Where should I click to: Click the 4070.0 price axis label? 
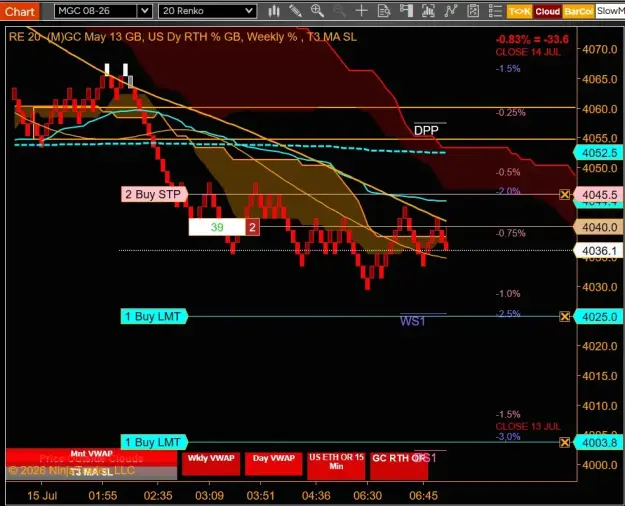tap(600, 49)
